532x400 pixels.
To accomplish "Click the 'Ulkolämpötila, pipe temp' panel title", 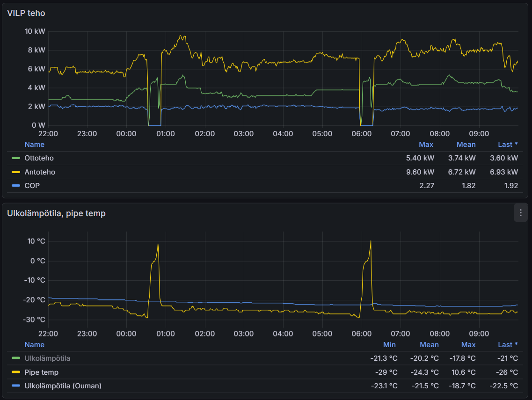I will 56,213.
